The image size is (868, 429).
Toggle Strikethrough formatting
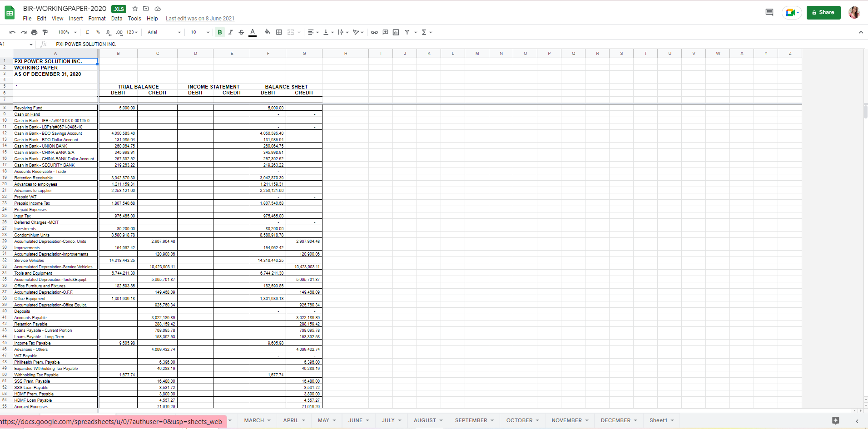tap(241, 32)
